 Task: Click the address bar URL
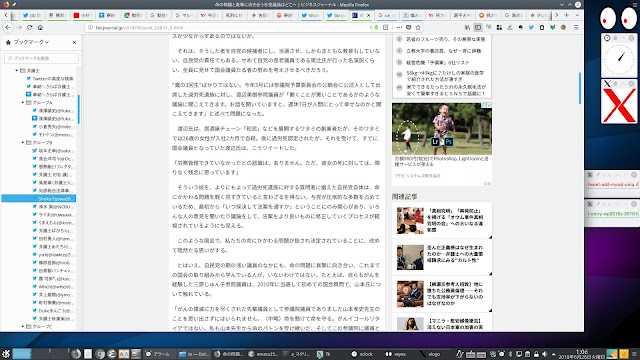tap(139, 27)
